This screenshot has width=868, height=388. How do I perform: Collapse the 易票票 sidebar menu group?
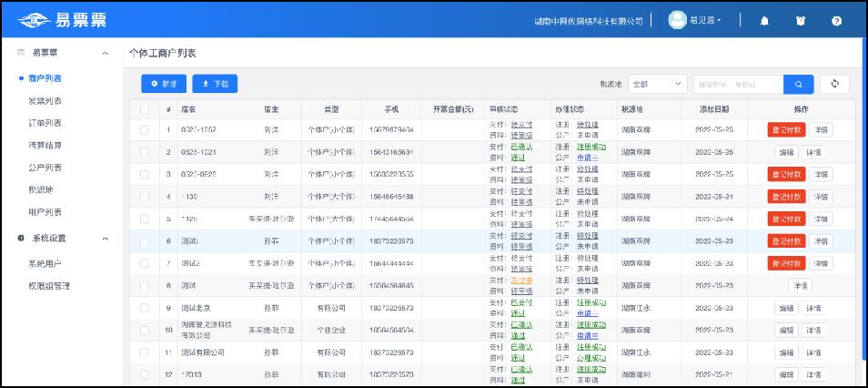pyautogui.click(x=106, y=53)
